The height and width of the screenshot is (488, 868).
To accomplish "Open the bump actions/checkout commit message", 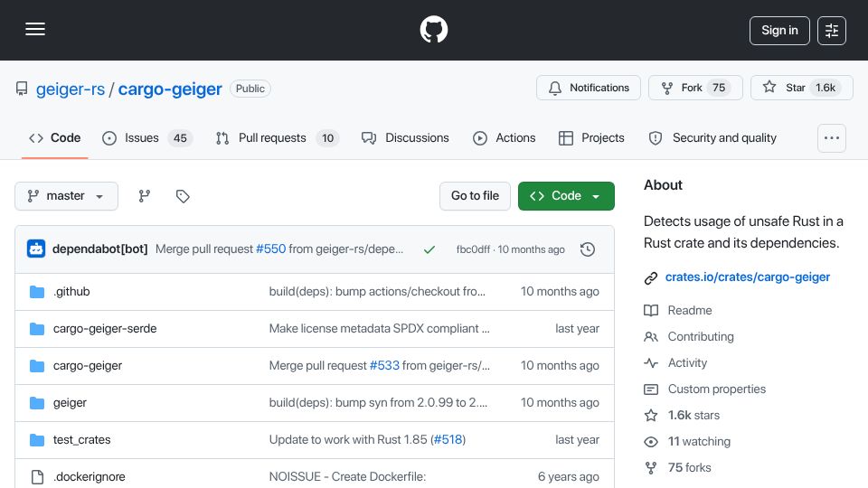I will coord(377,292).
